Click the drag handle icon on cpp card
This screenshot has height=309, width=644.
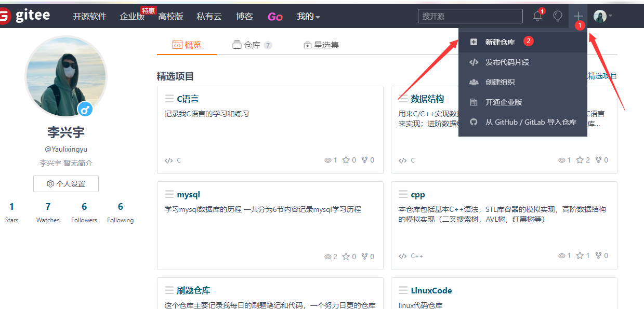click(403, 194)
